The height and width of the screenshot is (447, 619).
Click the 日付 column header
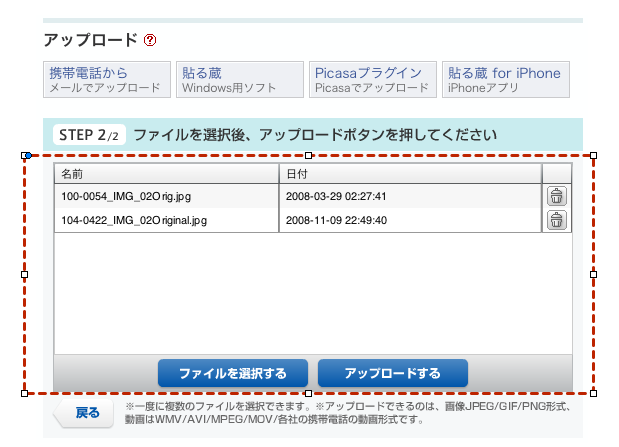(x=409, y=174)
